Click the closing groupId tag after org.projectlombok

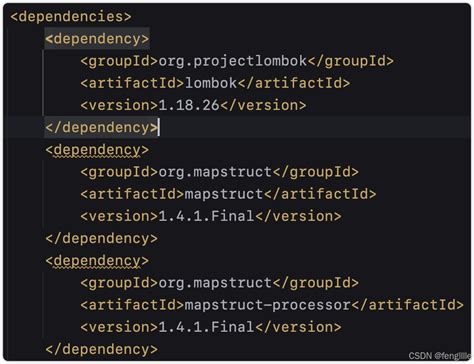coord(350,61)
